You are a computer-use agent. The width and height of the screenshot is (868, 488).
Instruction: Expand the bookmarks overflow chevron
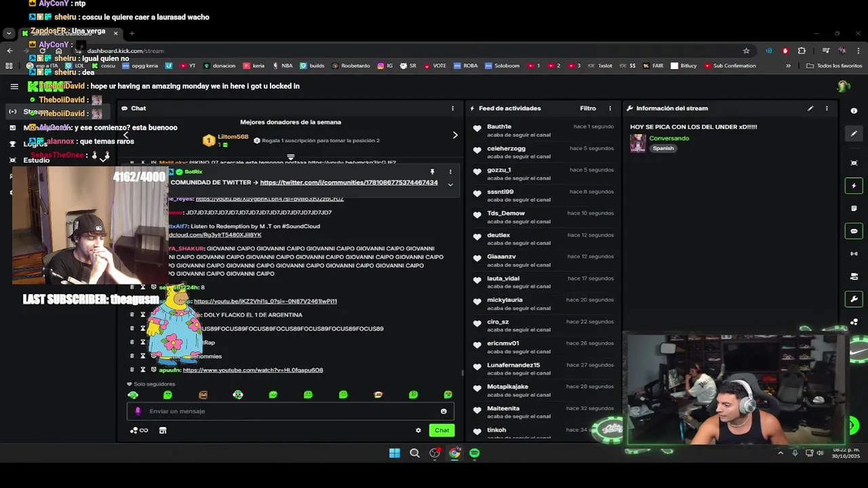coord(788,66)
